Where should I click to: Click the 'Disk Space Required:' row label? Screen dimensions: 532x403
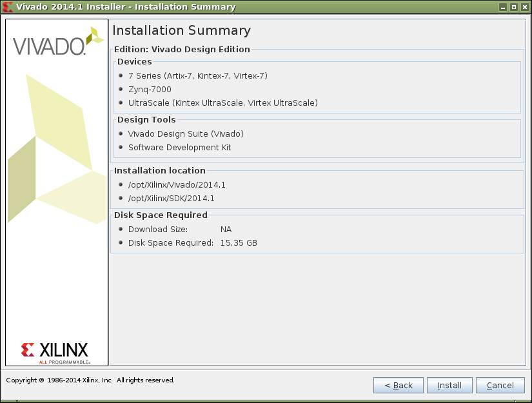pos(171,243)
